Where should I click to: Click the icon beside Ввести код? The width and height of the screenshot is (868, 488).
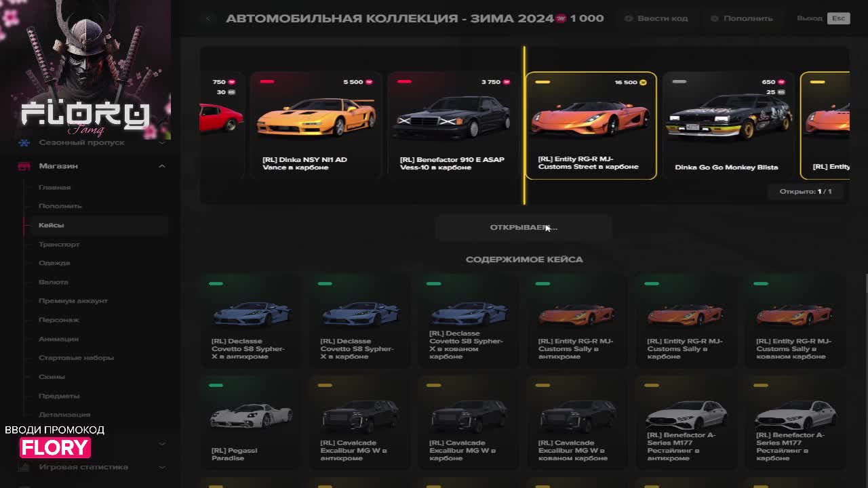(629, 18)
